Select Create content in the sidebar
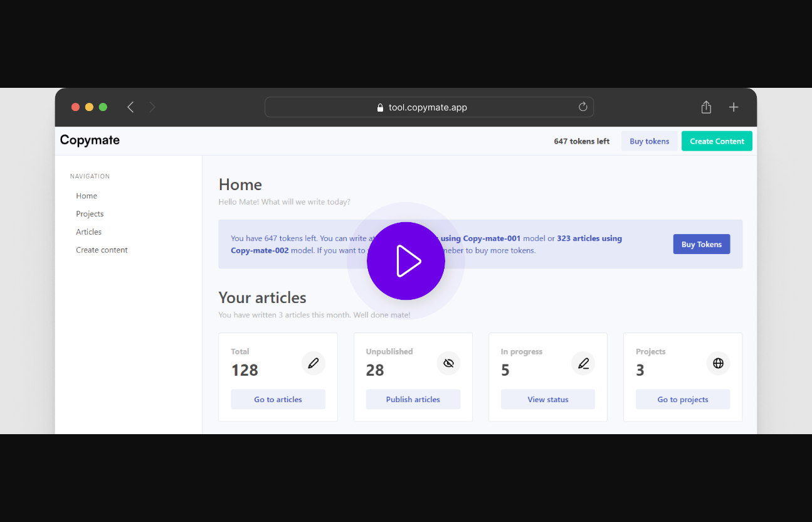Screen dimensions: 812x522 tap(102, 250)
